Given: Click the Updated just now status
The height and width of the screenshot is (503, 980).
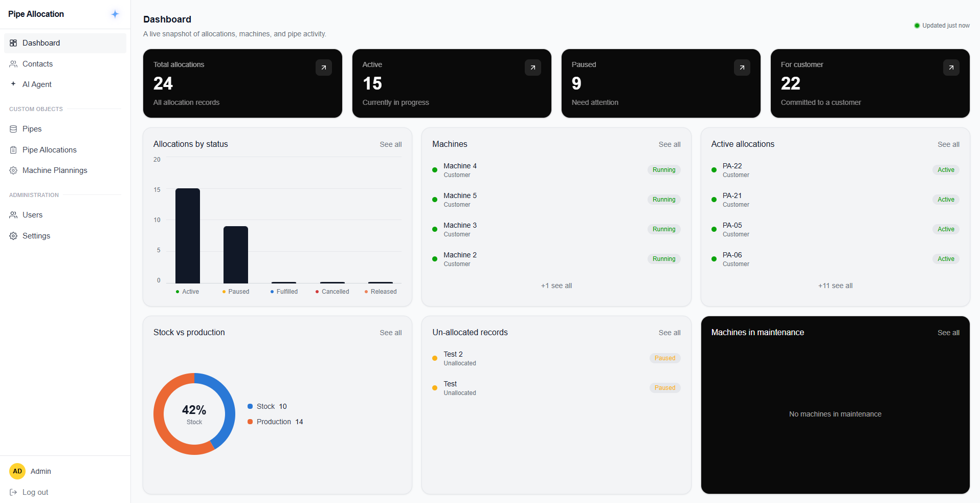Looking at the screenshot, I should pyautogui.click(x=942, y=26).
